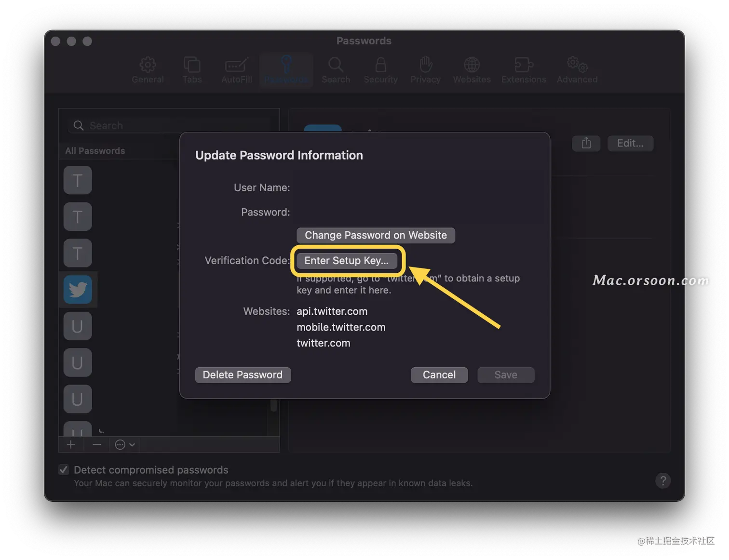Open the Tabs preferences pane

pyautogui.click(x=192, y=70)
